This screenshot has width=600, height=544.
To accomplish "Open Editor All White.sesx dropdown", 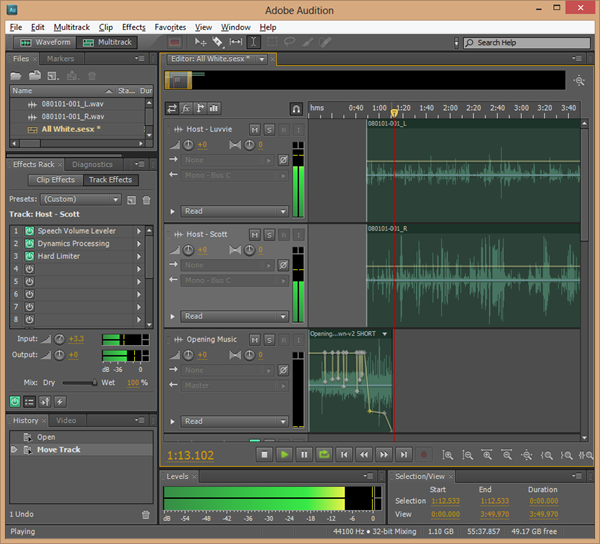I will 262,59.
